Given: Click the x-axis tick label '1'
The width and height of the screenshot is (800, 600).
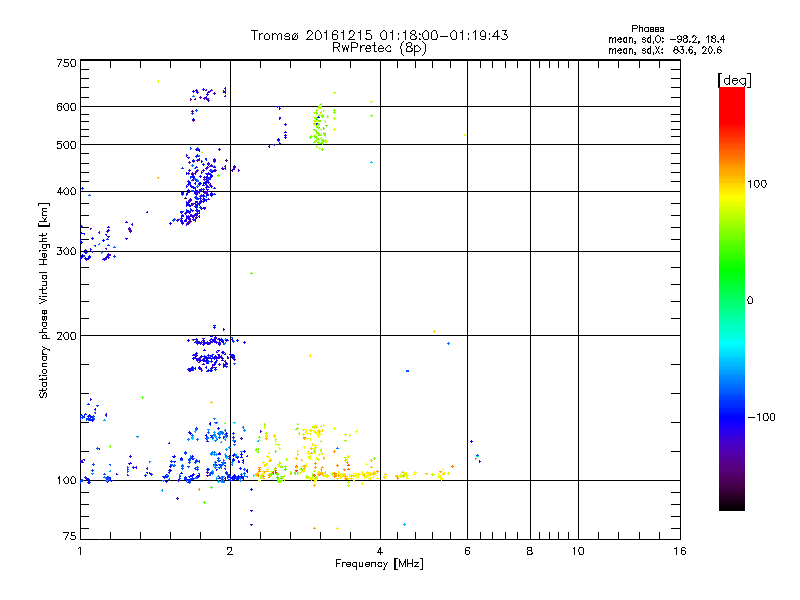Looking at the screenshot, I should (x=80, y=551).
